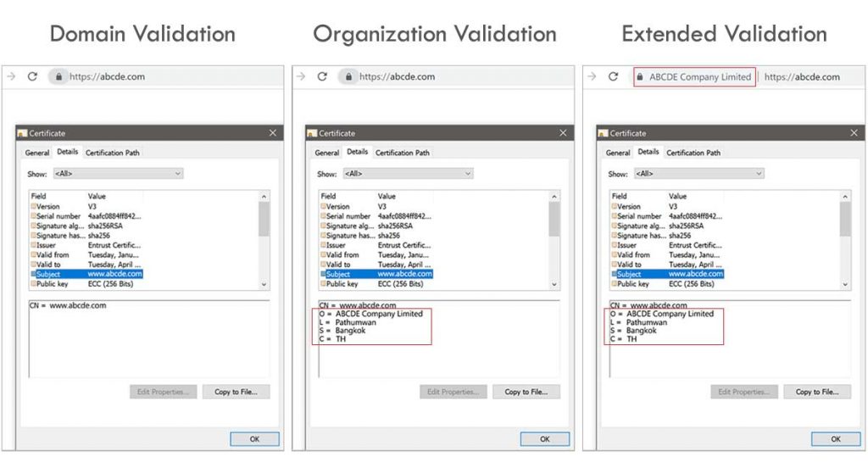
Task: Click Copy to File in Domain Validation dialog
Action: (236, 392)
